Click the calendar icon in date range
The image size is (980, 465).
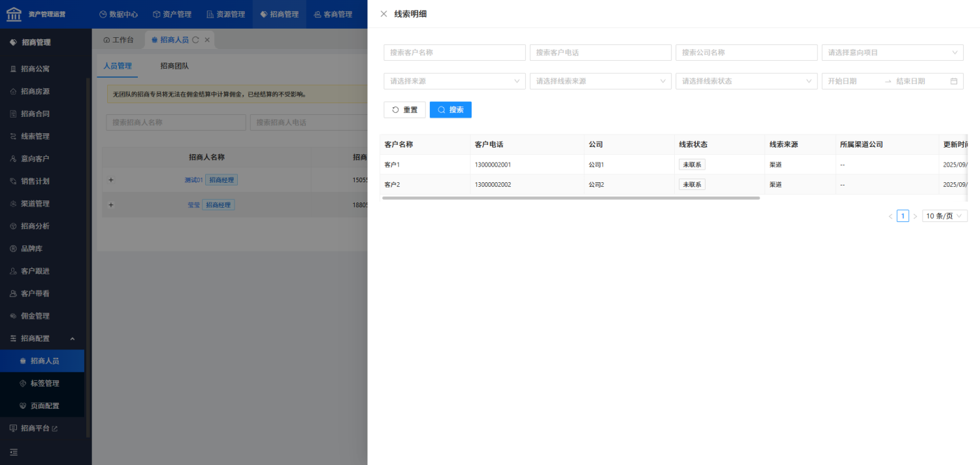954,81
